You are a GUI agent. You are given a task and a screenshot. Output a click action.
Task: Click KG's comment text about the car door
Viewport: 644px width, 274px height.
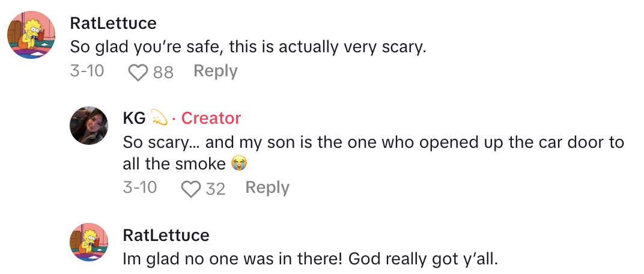point(372,143)
